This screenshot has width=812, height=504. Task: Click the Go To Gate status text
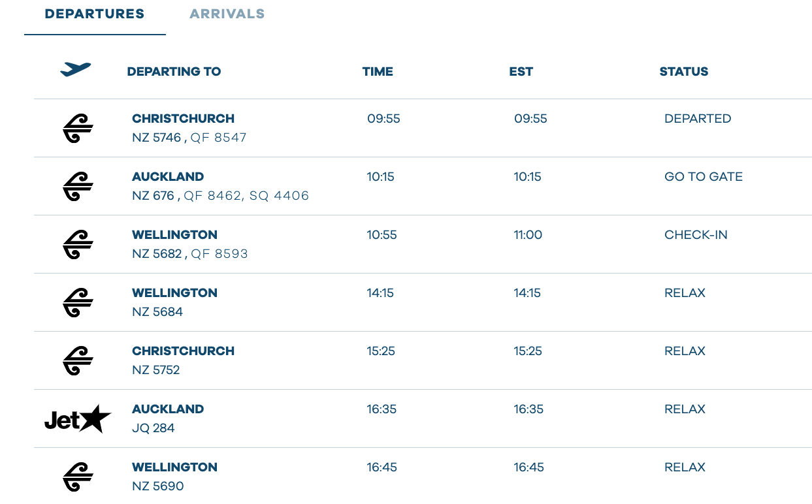pyautogui.click(x=703, y=177)
